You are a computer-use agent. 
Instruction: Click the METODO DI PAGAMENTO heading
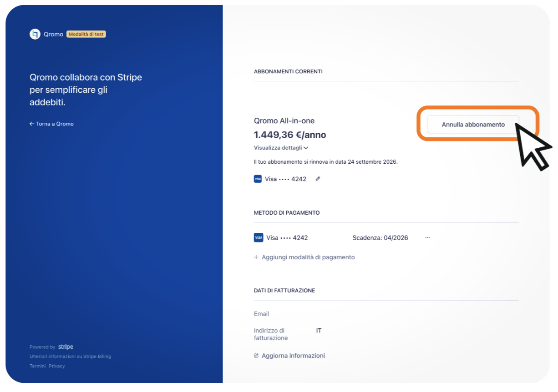tap(287, 212)
